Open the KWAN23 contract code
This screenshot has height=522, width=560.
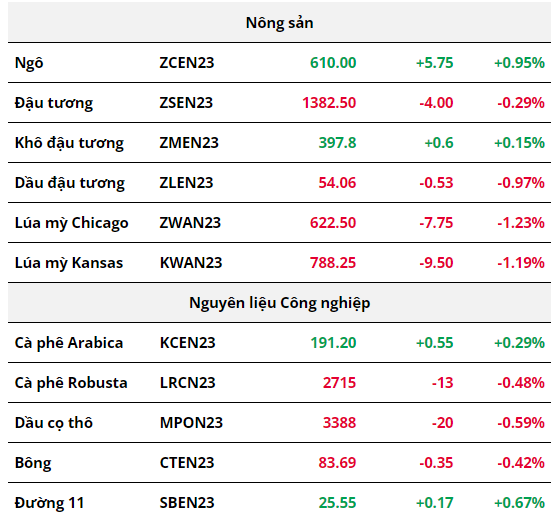click(191, 263)
